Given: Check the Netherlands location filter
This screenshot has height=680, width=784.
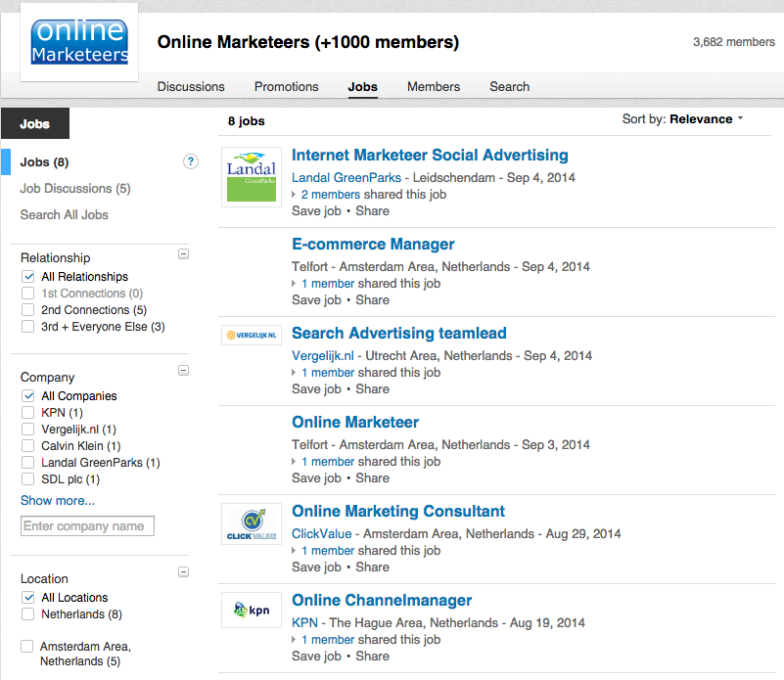Looking at the screenshot, I should 28,614.
